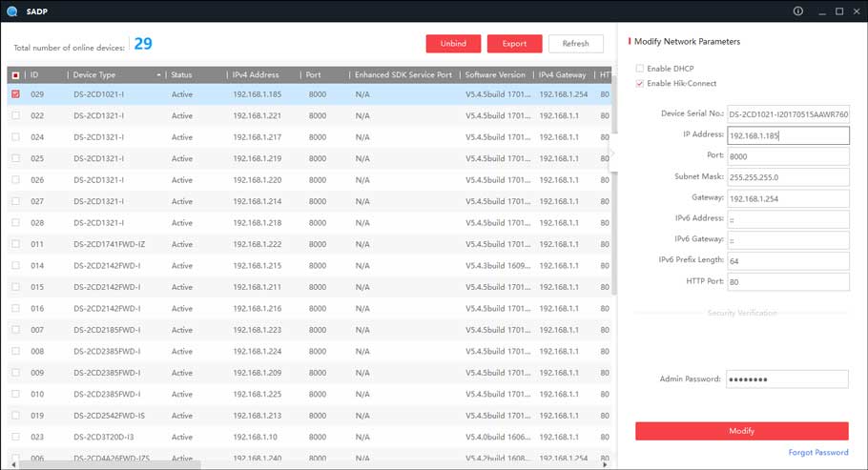The image size is (868, 470).
Task: Uncheck device 029 row checkbox
Action: click(x=15, y=94)
